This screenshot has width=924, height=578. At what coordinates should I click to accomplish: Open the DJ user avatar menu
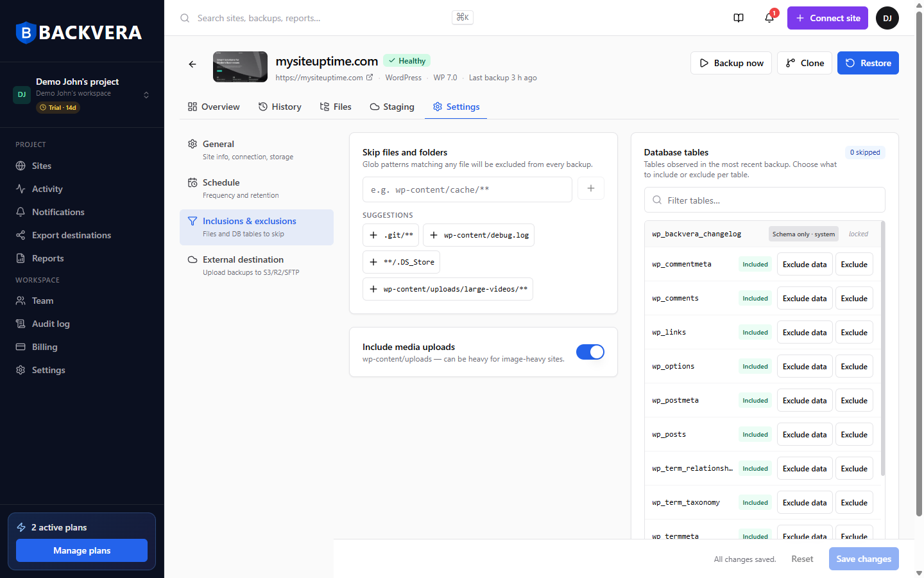coord(887,18)
